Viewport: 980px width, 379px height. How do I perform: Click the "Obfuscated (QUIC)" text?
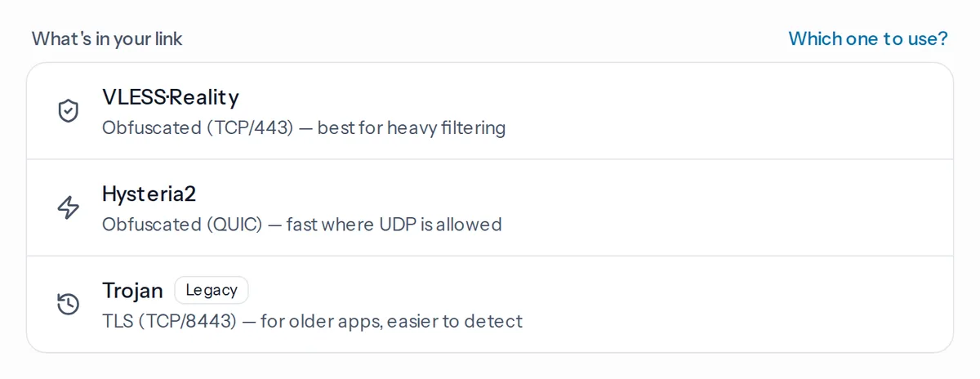click(182, 225)
